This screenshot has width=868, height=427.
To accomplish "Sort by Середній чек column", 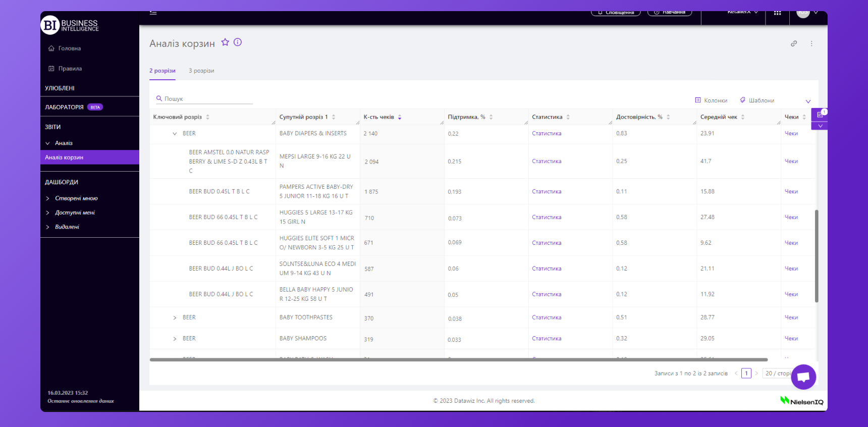I will 743,117.
